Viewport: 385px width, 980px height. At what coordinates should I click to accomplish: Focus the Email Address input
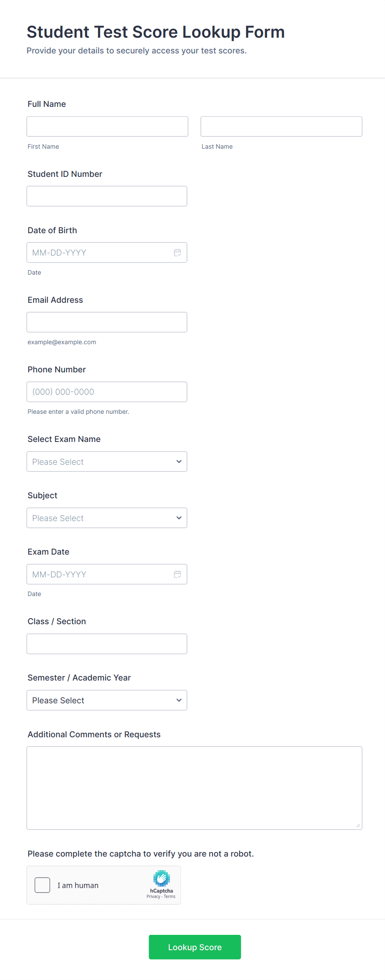point(107,322)
